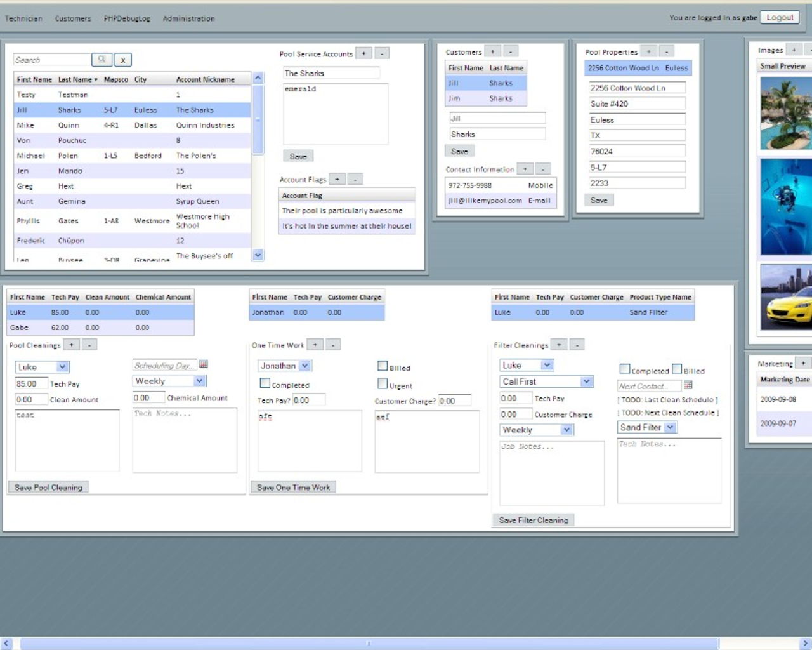
Task: Remove account flag with minus button
Action: tap(355, 180)
